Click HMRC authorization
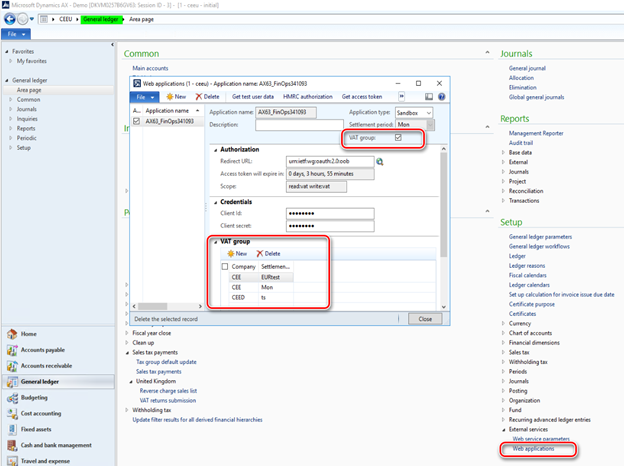Image resolution: width=624 pixels, height=466 pixels. click(308, 97)
